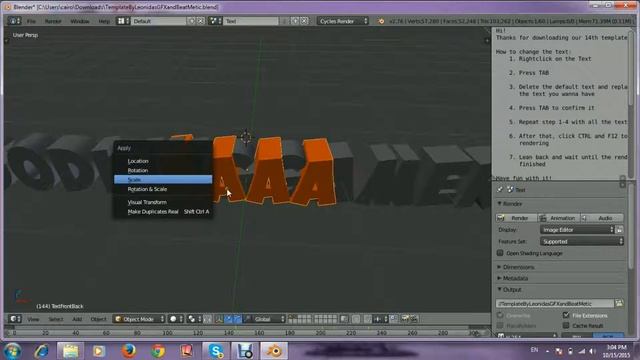Open the 3D view Object menu
Image resolution: width=640 pixels, height=360 pixels.
click(x=98, y=319)
